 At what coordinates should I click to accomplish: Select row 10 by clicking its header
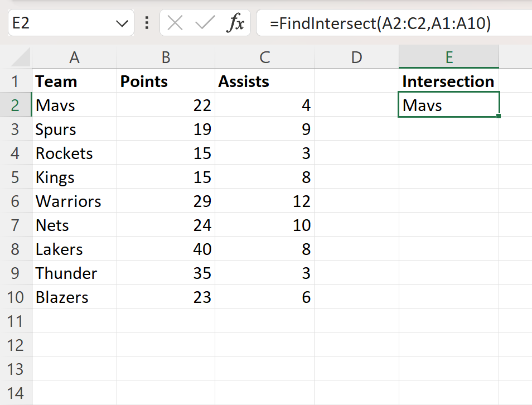(16, 297)
